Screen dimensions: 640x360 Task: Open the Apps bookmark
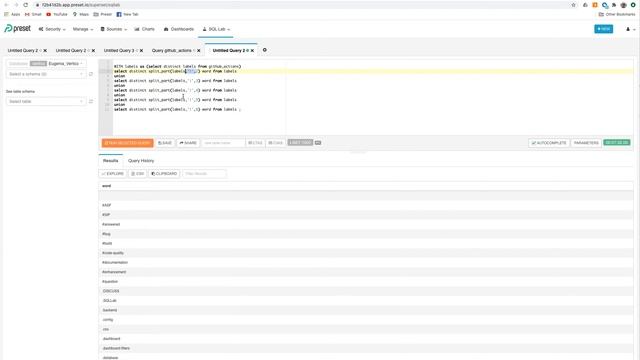(x=12, y=14)
